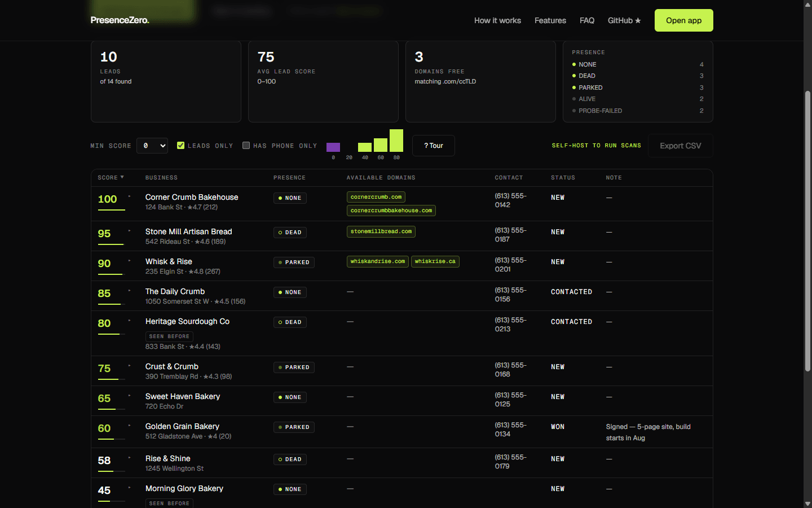Click the PresenceZero logo
The image size is (812, 508).
(x=120, y=20)
